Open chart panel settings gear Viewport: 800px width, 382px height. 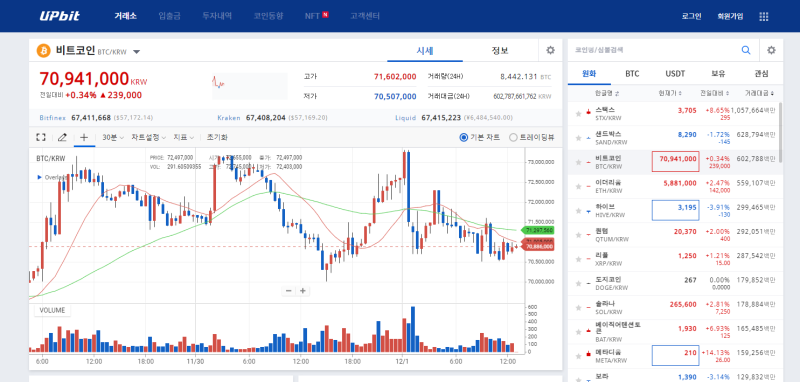pos(550,50)
